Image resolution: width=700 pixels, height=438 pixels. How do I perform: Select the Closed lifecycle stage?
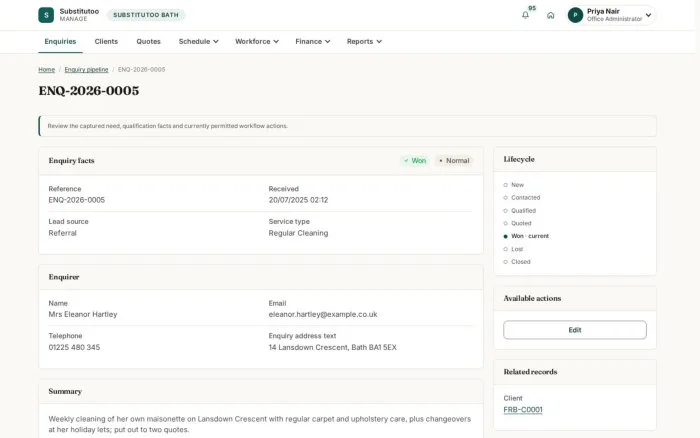pos(517,262)
